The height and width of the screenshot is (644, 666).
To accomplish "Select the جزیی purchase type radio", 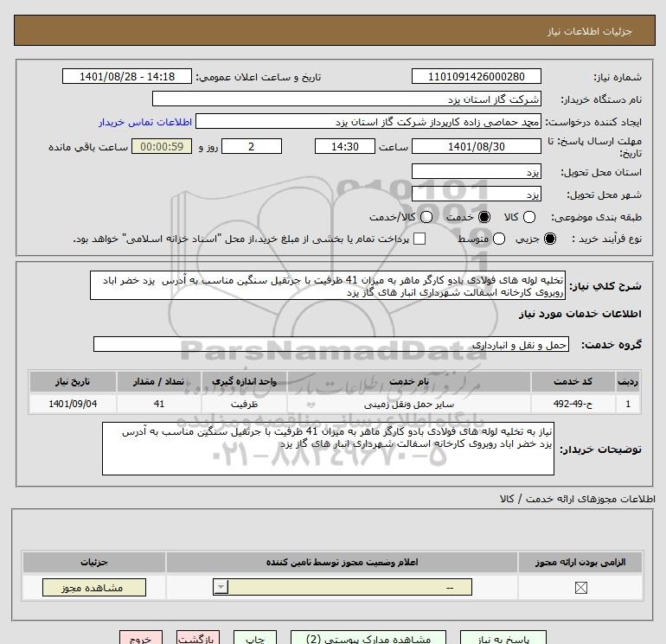I will (549, 239).
